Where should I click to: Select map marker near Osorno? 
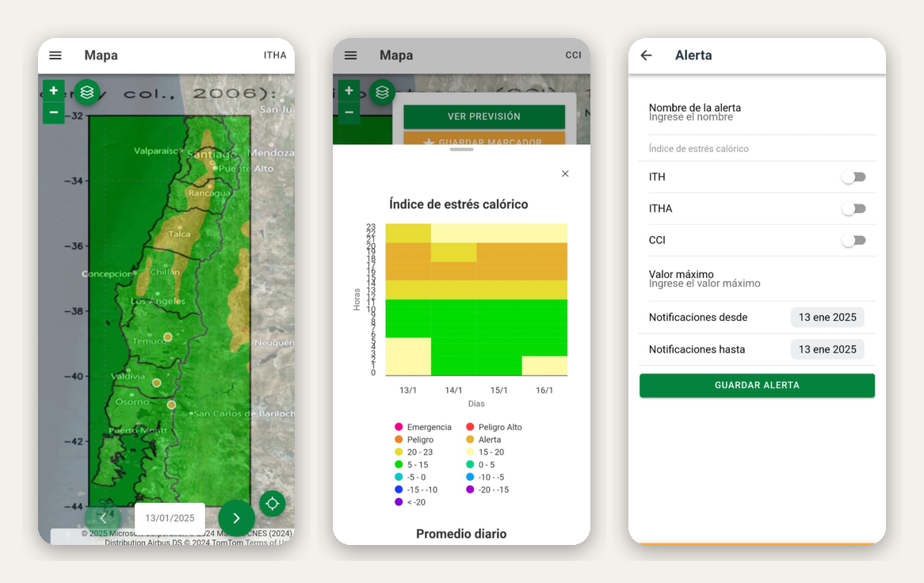coord(171,405)
